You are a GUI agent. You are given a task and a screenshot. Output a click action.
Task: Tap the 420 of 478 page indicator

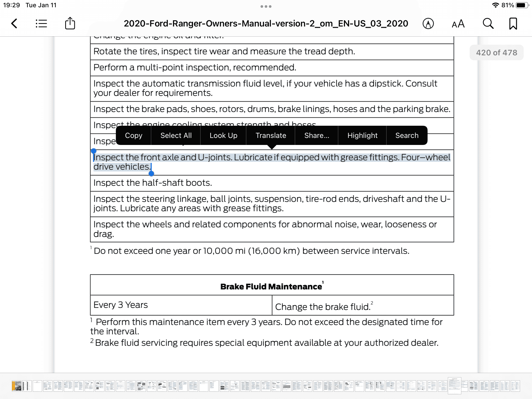(496, 52)
